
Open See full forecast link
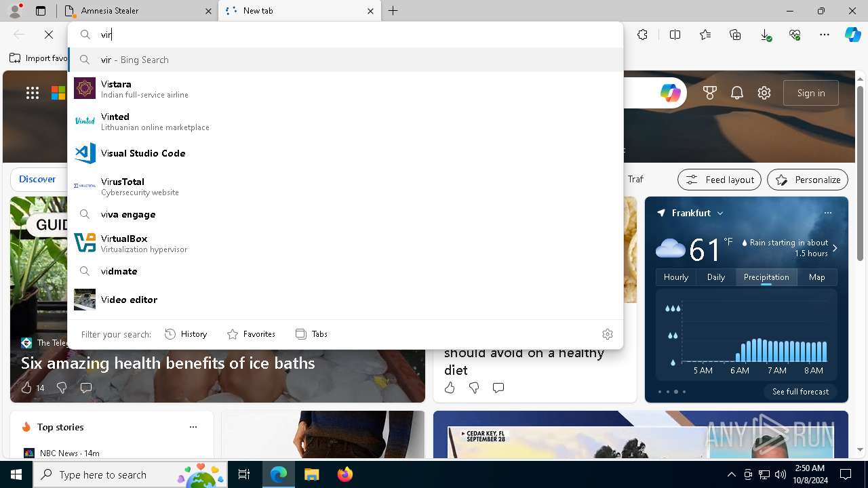click(x=800, y=392)
